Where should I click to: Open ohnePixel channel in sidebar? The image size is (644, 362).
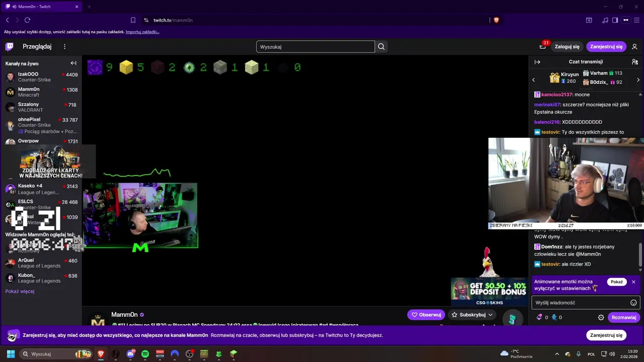[41, 125]
